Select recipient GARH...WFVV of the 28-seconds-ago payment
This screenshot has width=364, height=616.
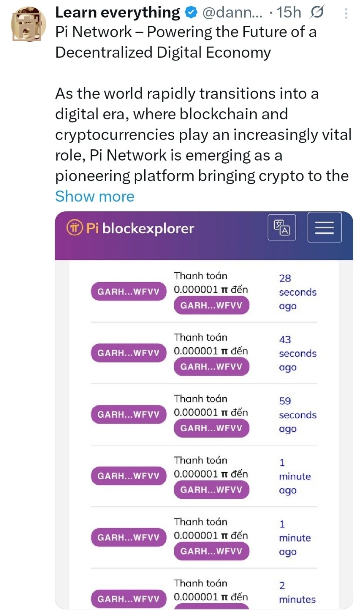click(x=211, y=305)
